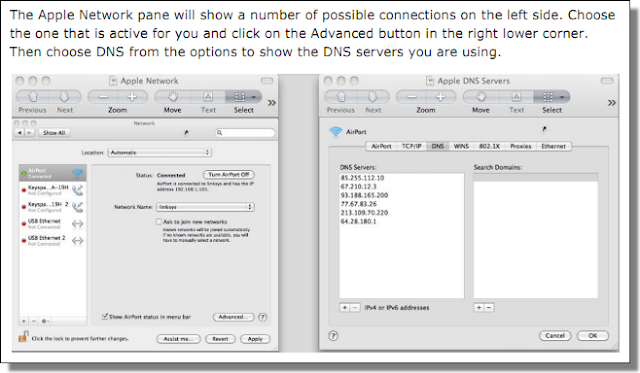This screenshot has height=373, width=640.
Task: Switch to the WINS tab
Action: (x=461, y=146)
